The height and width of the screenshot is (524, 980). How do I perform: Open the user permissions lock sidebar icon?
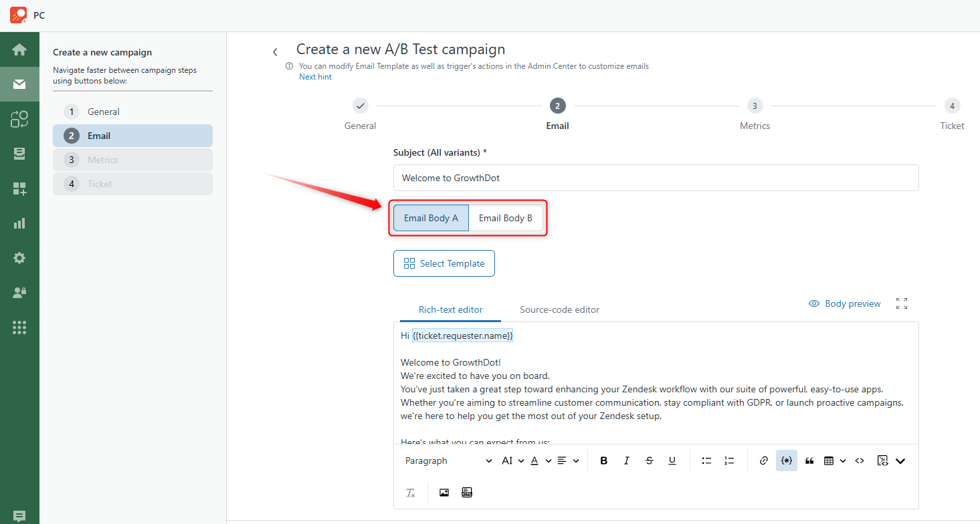click(x=19, y=293)
